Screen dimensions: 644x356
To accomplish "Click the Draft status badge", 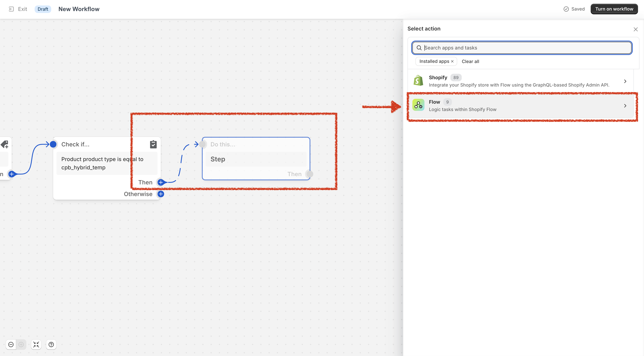I will 43,9.
